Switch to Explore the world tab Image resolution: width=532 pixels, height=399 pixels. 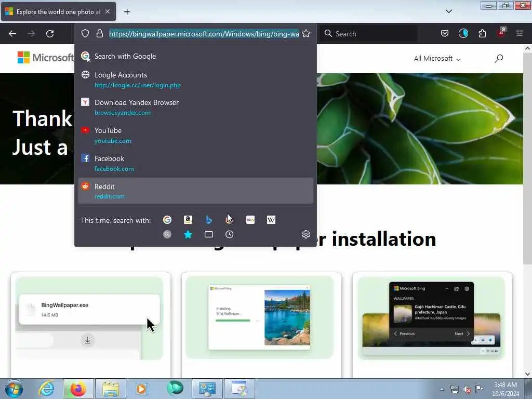click(58, 12)
